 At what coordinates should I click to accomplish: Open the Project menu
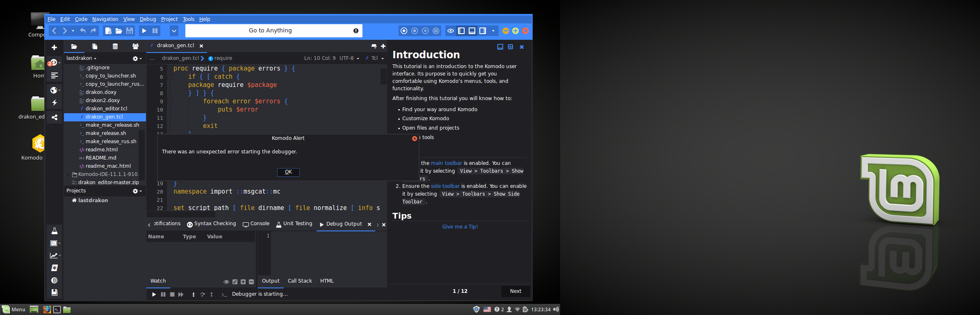pyautogui.click(x=169, y=19)
